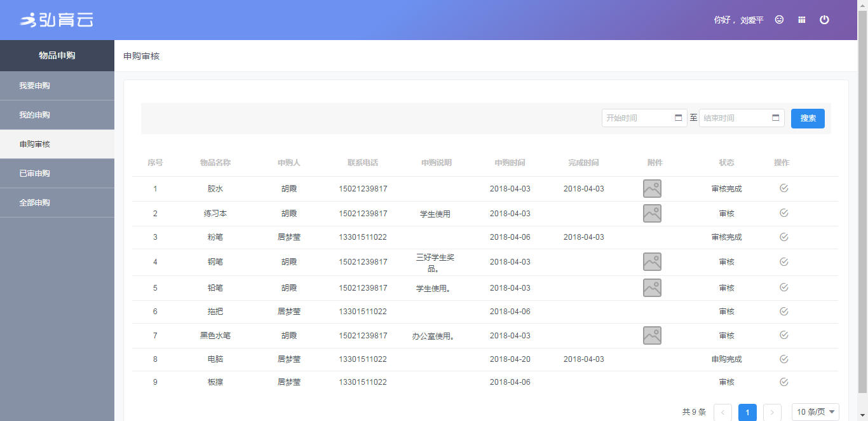Open the grid apps icon in header

pos(802,20)
